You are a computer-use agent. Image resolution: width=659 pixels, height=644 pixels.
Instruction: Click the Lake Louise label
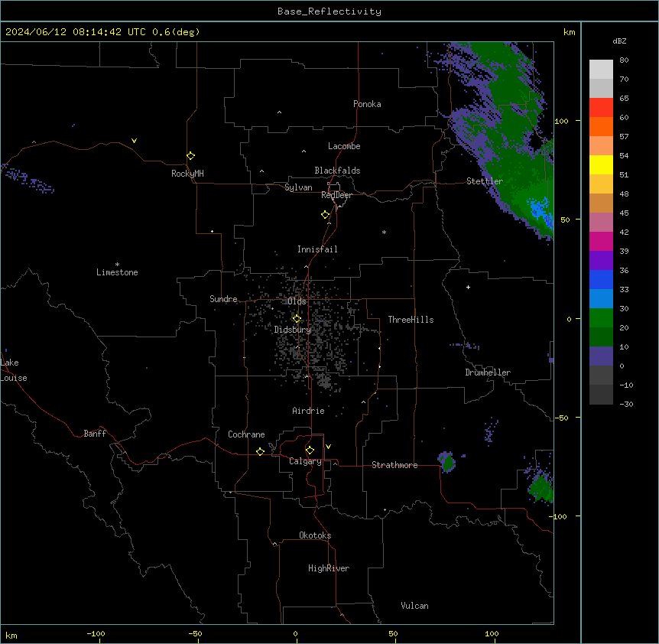[14, 370]
